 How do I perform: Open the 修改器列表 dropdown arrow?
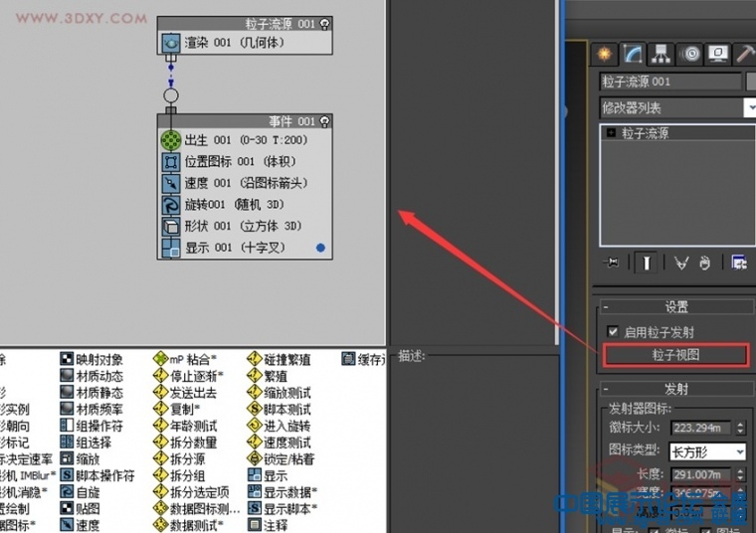point(750,107)
